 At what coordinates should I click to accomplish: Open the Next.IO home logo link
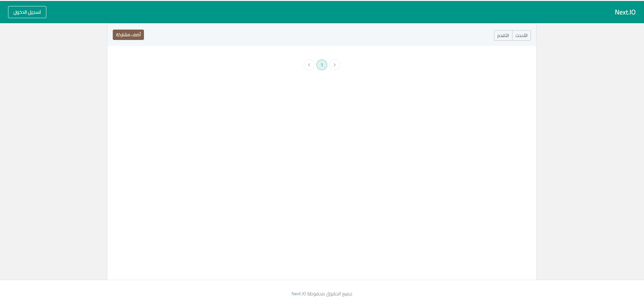pos(625,12)
